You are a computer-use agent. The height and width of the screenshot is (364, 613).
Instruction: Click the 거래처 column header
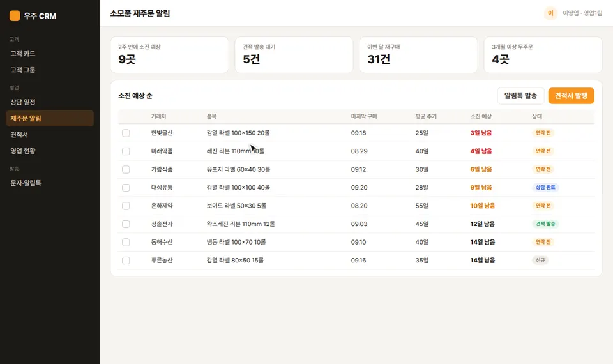click(x=158, y=116)
